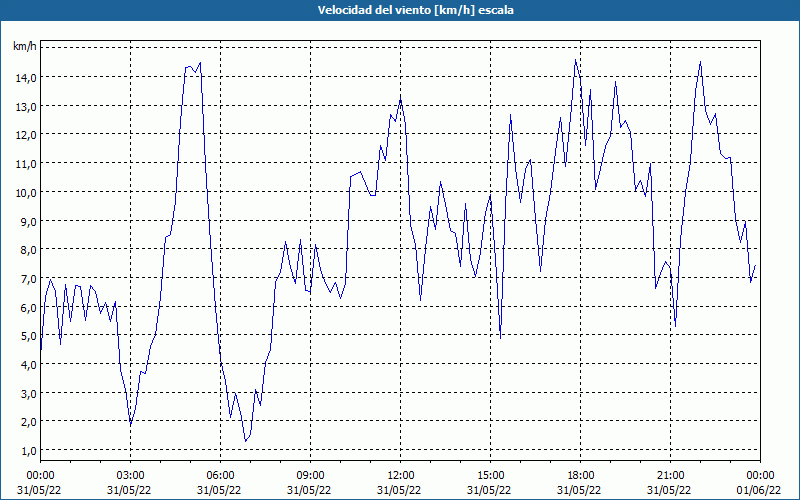Click the 09:00 time label on the x-axis
Viewport: 800px width, 500px height.
tap(310, 476)
